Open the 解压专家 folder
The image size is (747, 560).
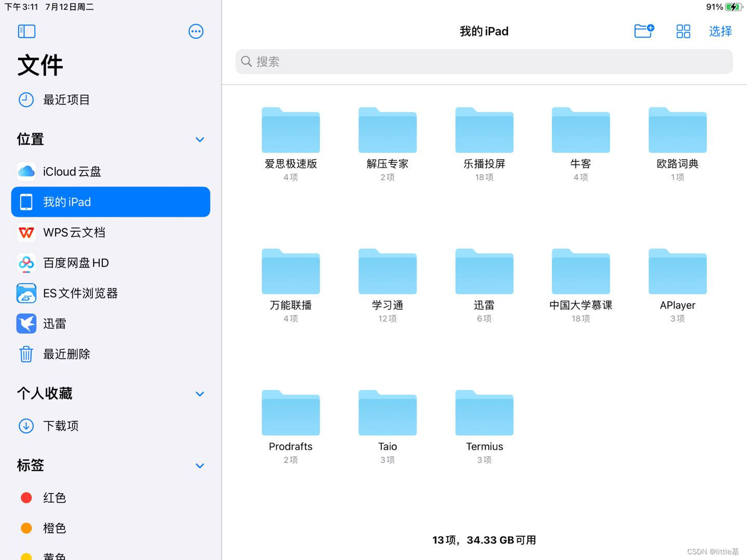click(388, 130)
